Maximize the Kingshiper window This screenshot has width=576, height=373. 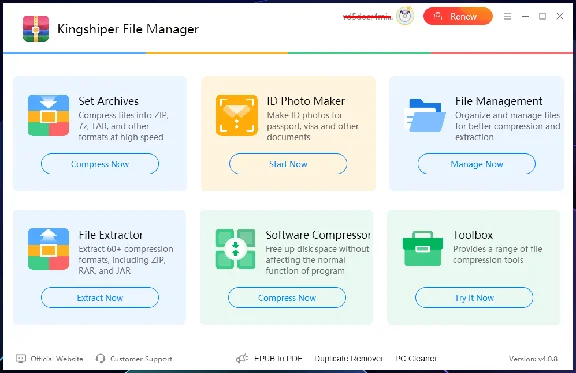point(542,16)
